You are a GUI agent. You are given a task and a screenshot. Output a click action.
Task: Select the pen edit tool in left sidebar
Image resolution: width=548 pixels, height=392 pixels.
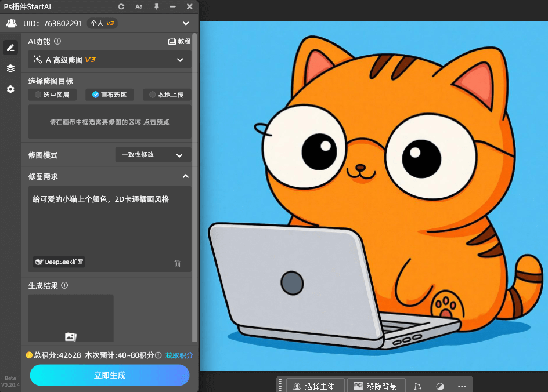tap(10, 47)
